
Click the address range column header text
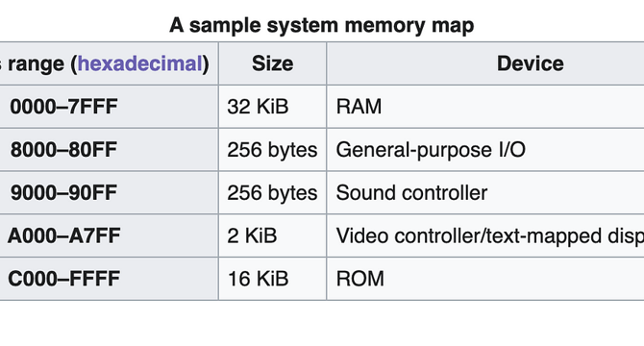(105, 63)
